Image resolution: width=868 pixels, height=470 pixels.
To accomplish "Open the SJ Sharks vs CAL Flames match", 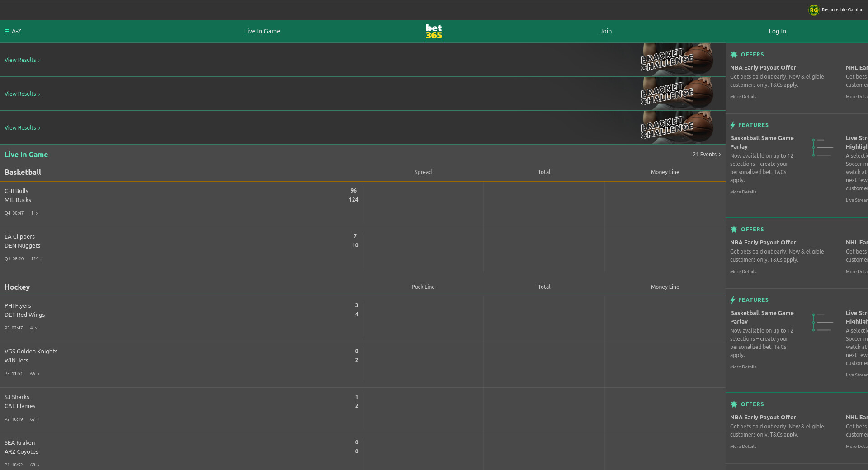I will [20, 402].
